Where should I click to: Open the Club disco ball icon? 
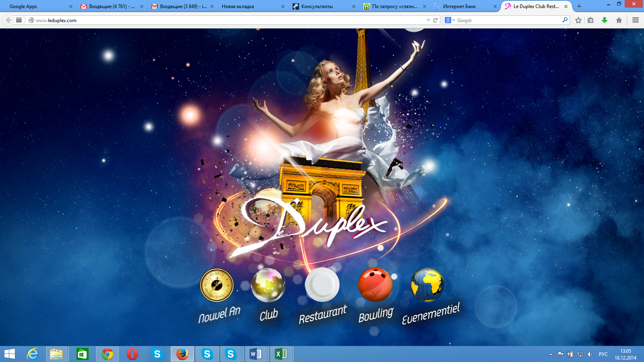click(268, 285)
